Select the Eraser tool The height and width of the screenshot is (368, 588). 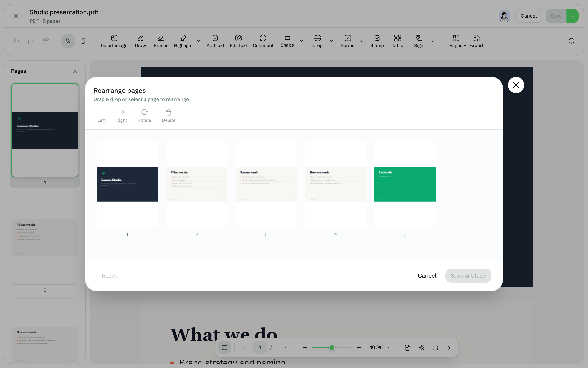pos(161,41)
